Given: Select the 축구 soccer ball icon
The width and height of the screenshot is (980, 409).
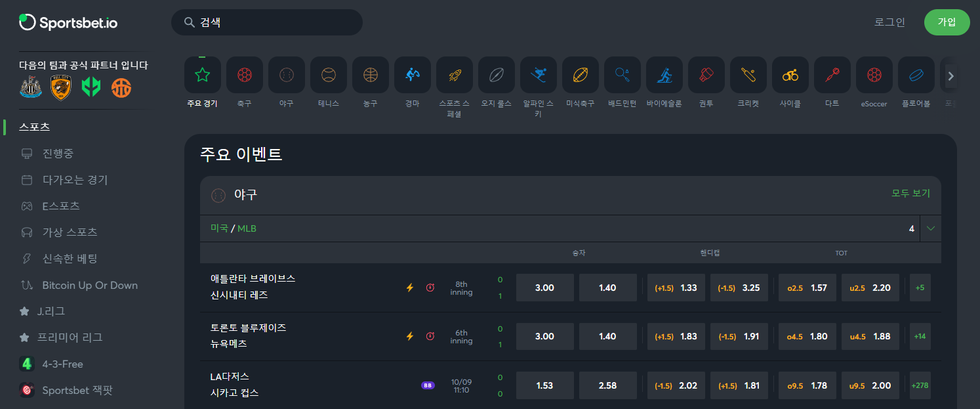Looking at the screenshot, I should [x=244, y=75].
